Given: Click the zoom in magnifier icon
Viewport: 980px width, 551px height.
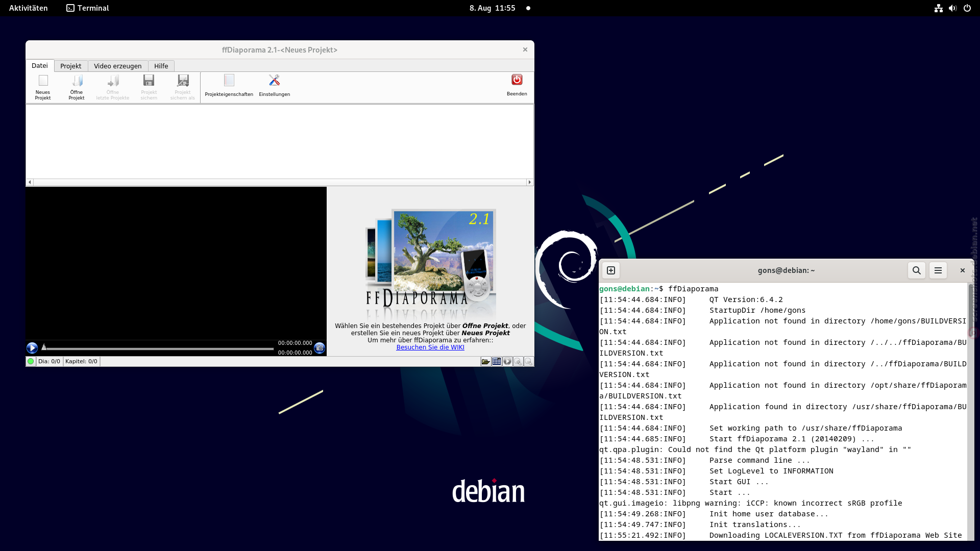Looking at the screenshot, I should point(518,361).
